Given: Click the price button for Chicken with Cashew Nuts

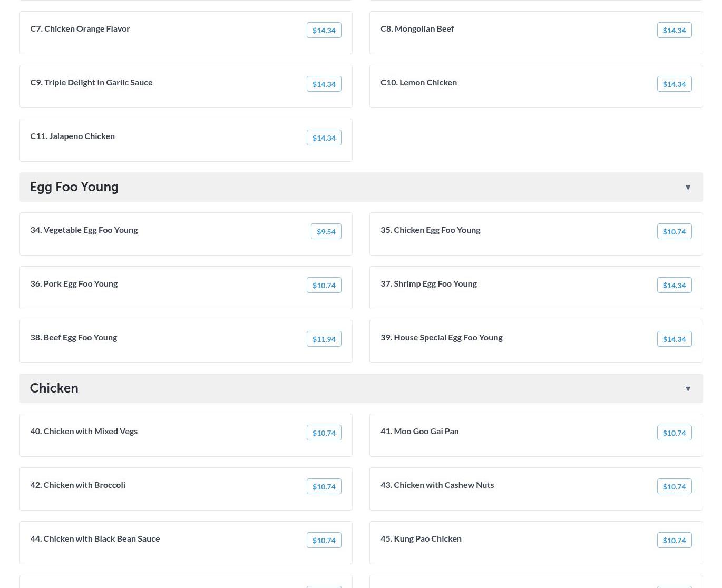Looking at the screenshot, I should (674, 486).
